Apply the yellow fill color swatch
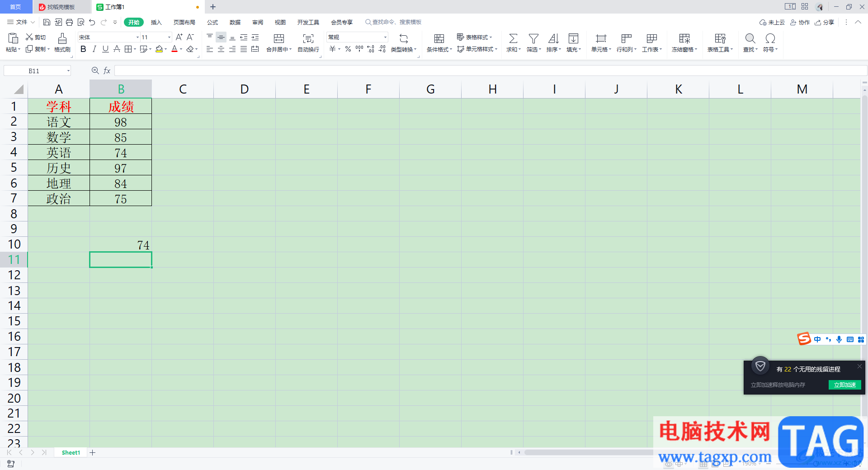 click(159, 49)
